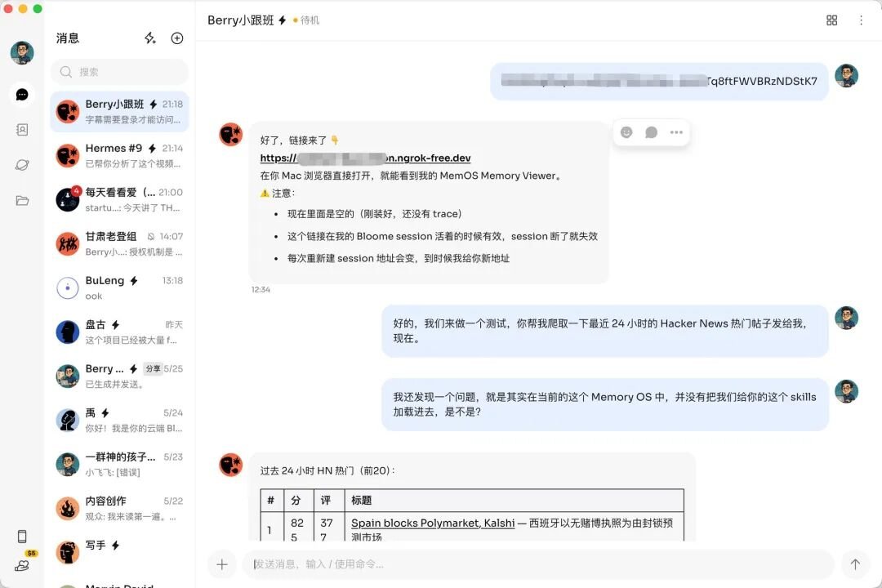Select the Berry小跟班 conversation at 21:18

[x=119, y=111]
